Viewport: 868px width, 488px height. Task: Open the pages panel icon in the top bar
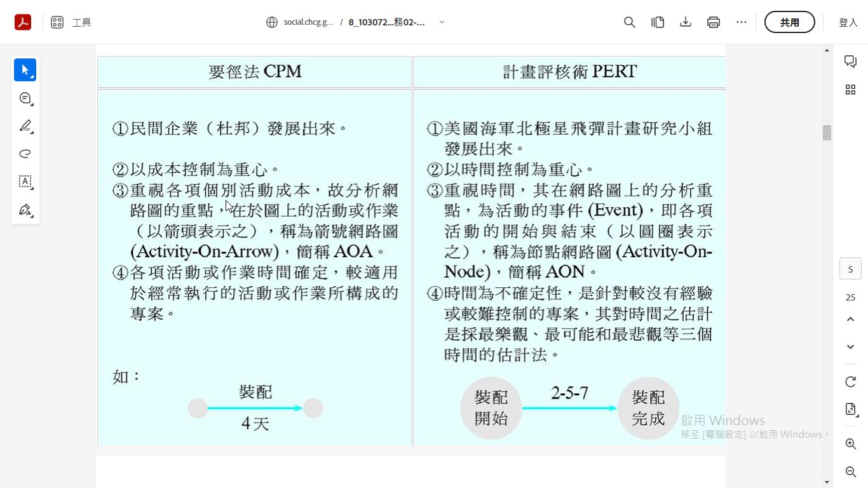[658, 22]
